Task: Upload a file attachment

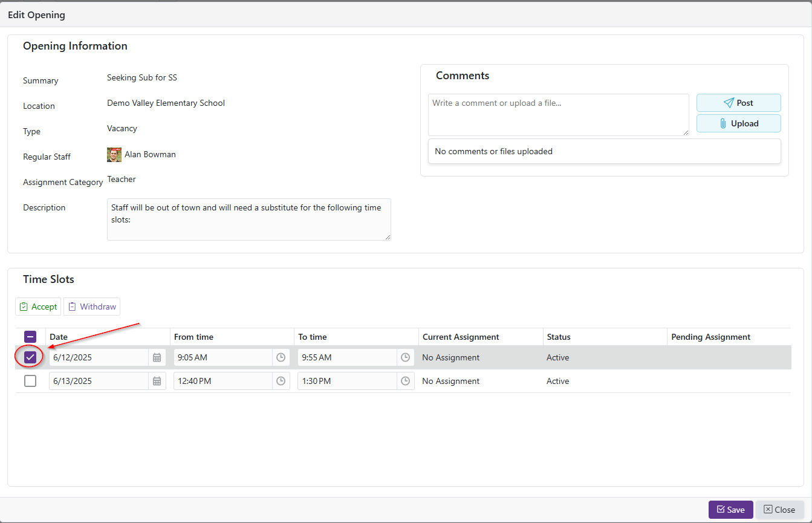Action: [738, 123]
